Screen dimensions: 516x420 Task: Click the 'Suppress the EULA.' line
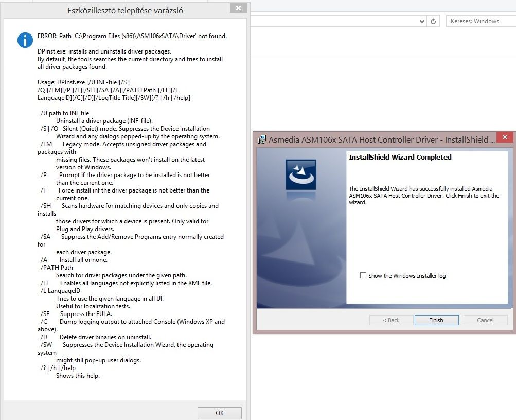coord(86,314)
